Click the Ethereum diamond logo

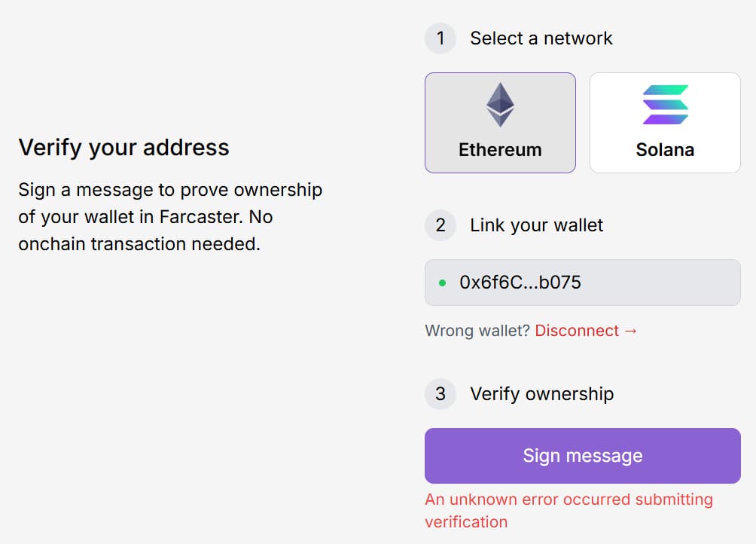point(500,105)
